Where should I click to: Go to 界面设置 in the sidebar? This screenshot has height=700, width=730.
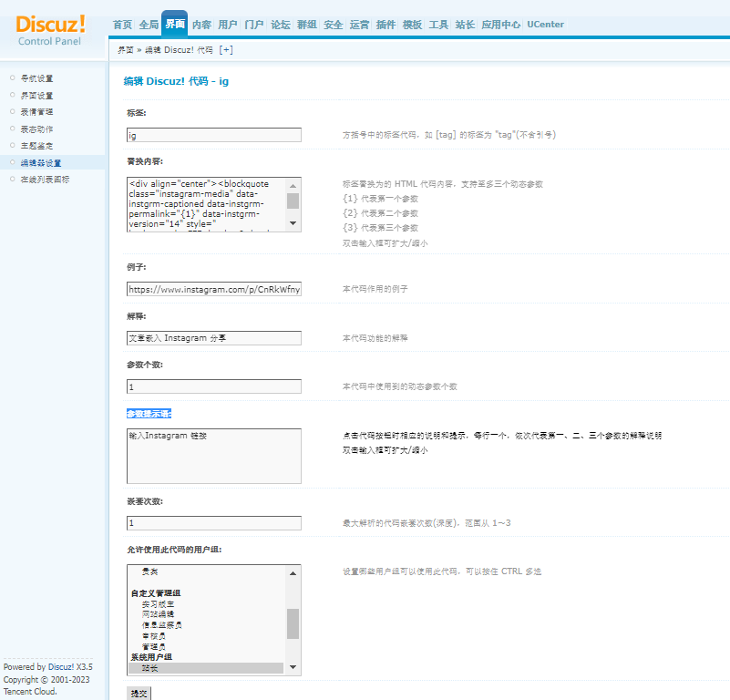36,96
